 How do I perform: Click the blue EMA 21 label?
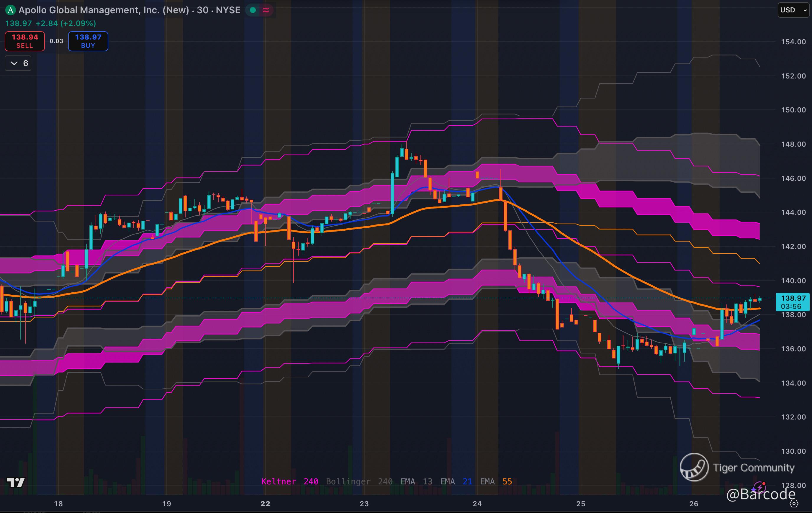click(x=456, y=481)
